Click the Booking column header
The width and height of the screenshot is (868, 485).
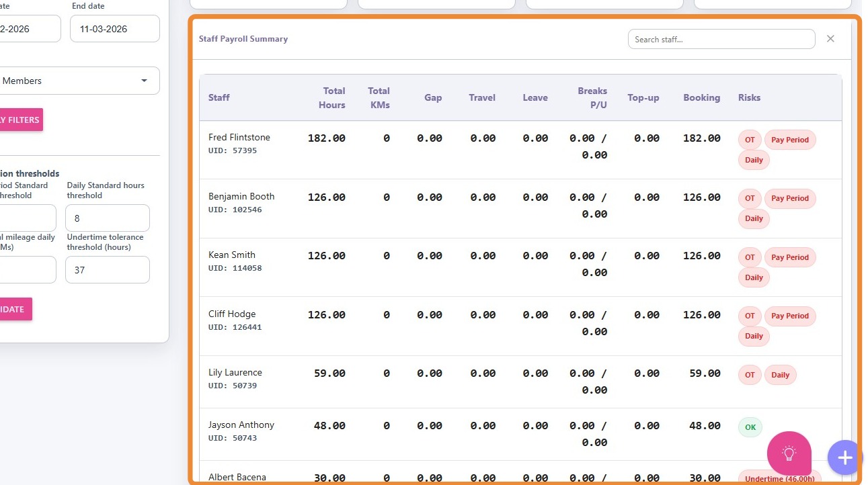[x=701, y=97]
